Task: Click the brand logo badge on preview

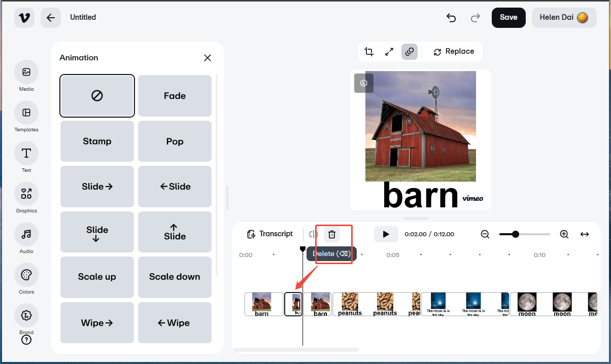Action: pyautogui.click(x=364, y=83)
